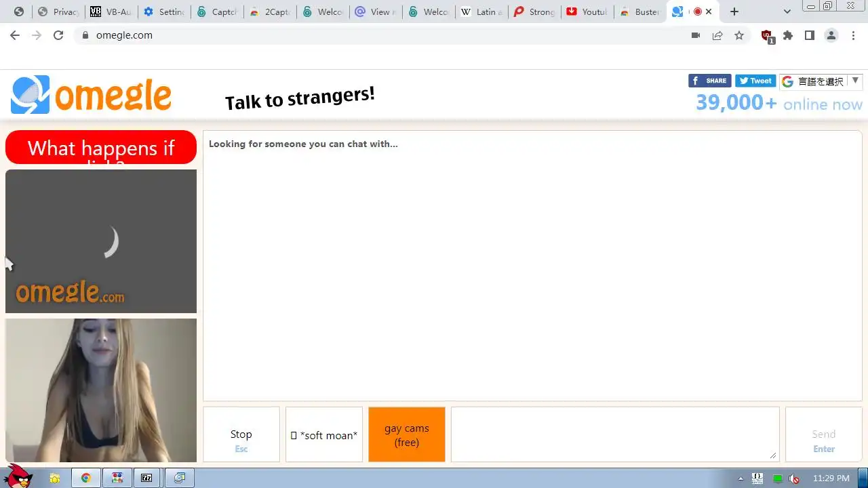The image size is (868, 488).
Task: Open the taskbar clock showing 11:29 PM
Action: 831,479
